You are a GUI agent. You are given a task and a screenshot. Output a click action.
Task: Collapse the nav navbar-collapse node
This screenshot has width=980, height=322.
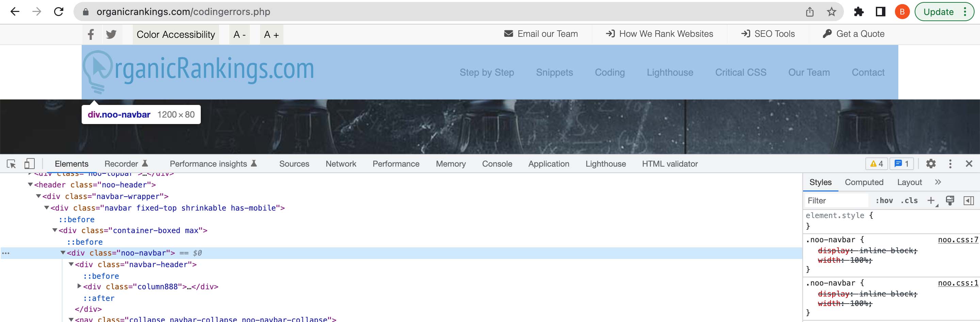(71, 319)
